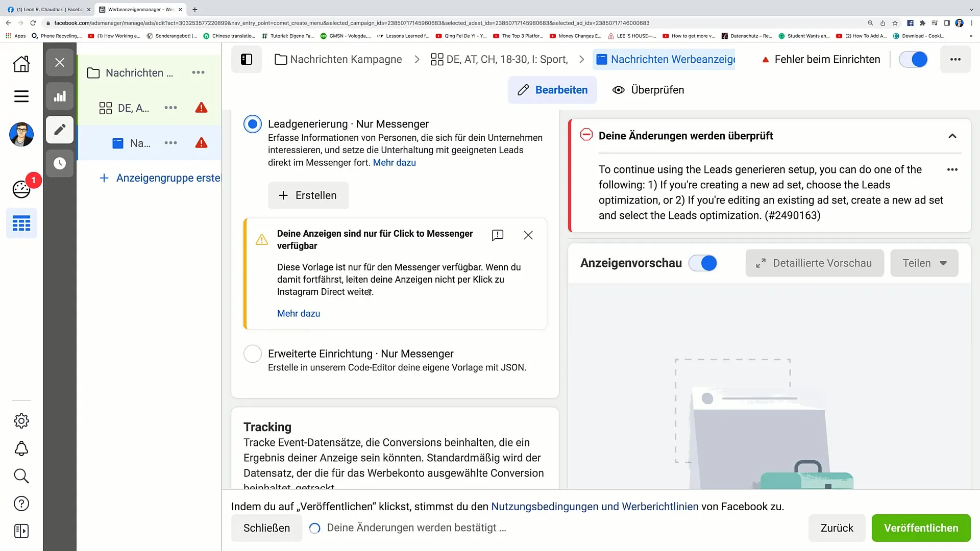The image size is (980, 551).
Task: Click the three-dot menu on DE, A... ad set
Action: (x=171, y=107)
